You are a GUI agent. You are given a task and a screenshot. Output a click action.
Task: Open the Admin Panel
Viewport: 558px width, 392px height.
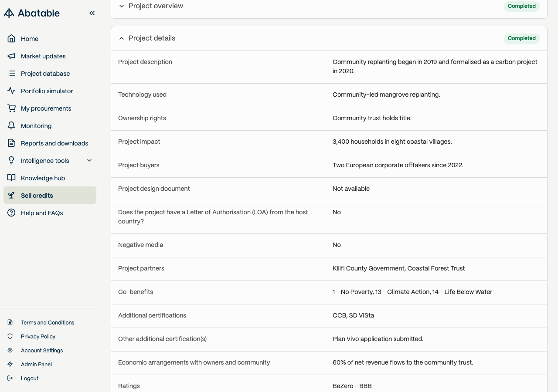click(36, 365)
